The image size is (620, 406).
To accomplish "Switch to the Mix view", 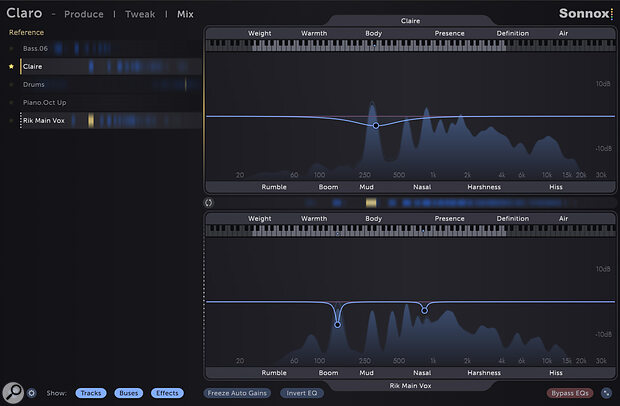I will pos(185,14).
